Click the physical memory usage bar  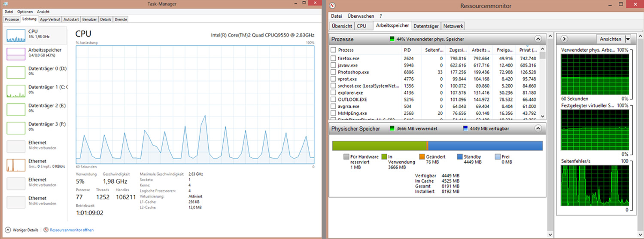[x=437, y=146]
